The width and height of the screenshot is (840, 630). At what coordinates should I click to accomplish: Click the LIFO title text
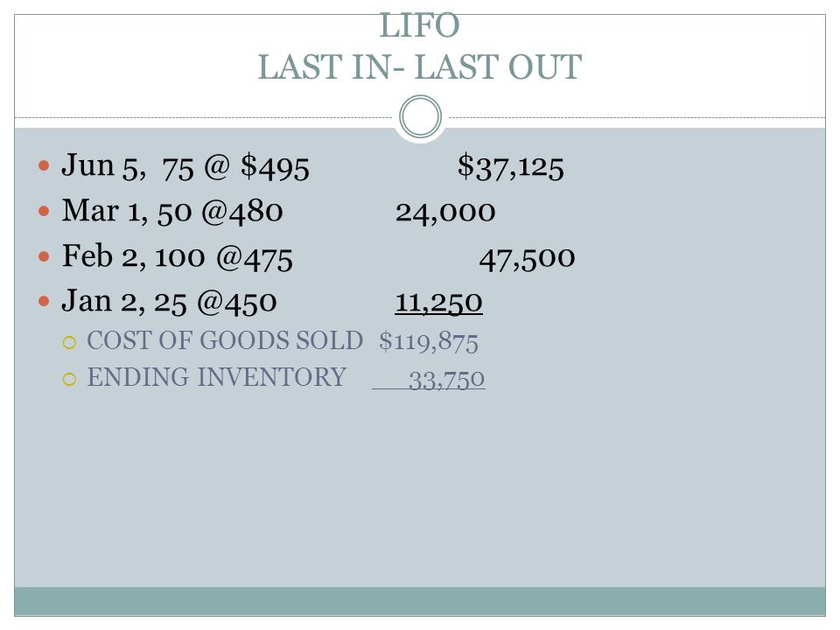[419, 25]
